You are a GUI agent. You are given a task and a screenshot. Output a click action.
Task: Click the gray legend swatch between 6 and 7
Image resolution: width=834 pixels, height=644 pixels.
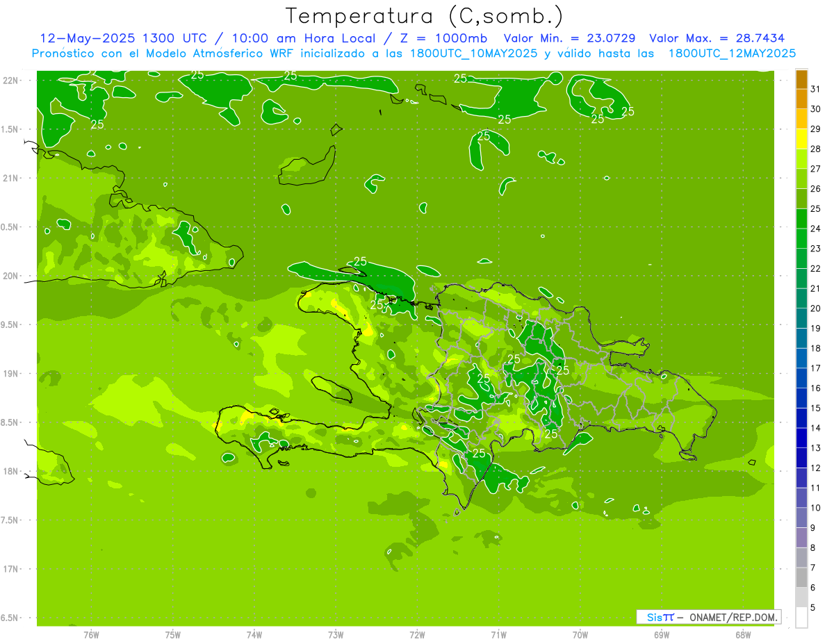pyautogui.click(x=801, y=577)
